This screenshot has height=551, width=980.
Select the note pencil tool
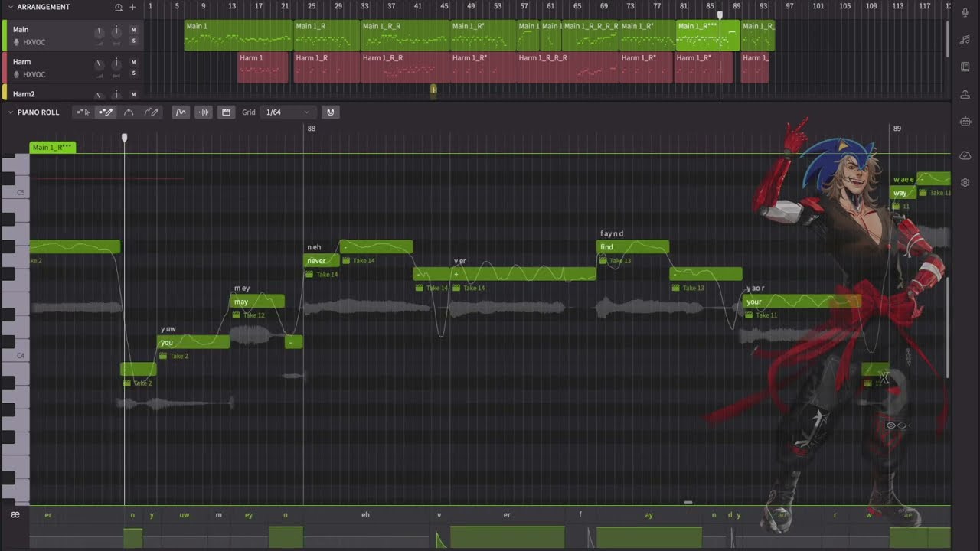(x=106, y=112)
